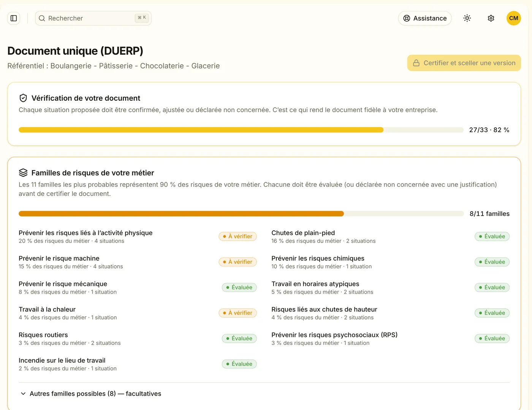Open the CM user avatar menu
Screen dimensions: 532x410
pos(514,18)
